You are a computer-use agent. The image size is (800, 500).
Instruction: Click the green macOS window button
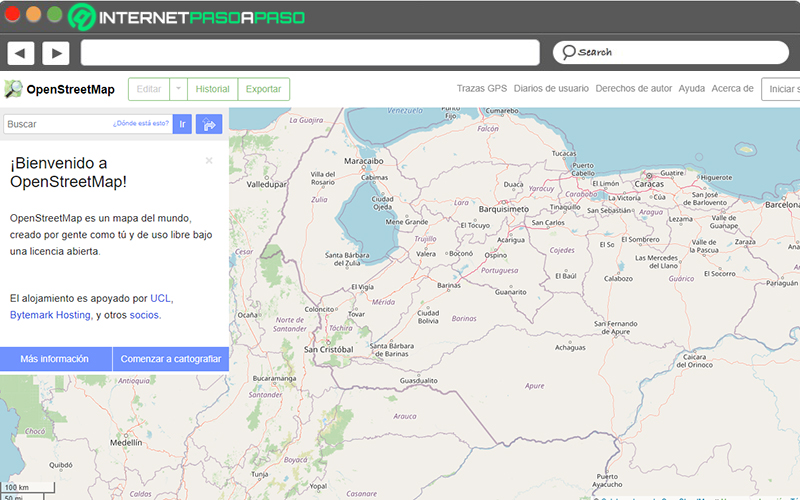[x=55, y=14]
